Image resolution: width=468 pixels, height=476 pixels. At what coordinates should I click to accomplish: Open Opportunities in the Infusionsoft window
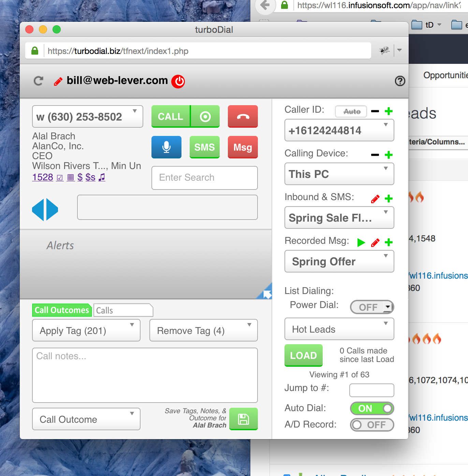coord(445,75)
